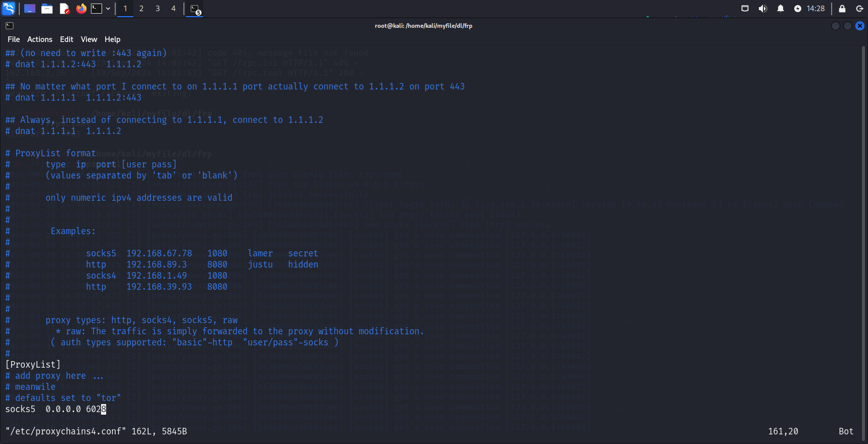Click the 'lamer' username text
868x444 pixels.
260,253
